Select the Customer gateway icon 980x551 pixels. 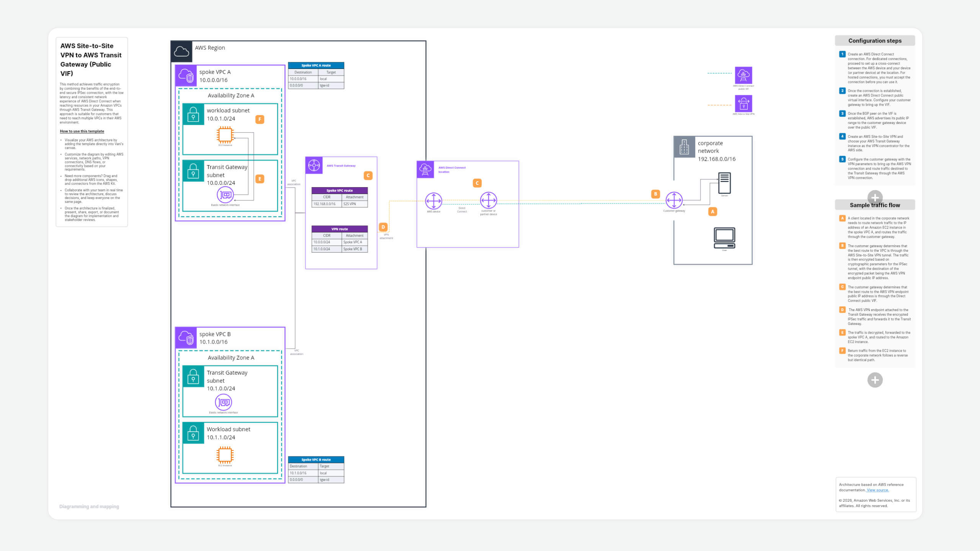674,200
